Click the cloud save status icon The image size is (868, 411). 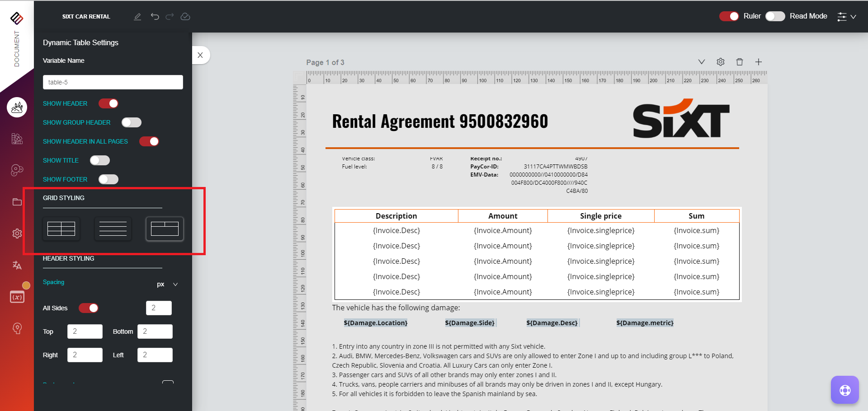(185, 17)
